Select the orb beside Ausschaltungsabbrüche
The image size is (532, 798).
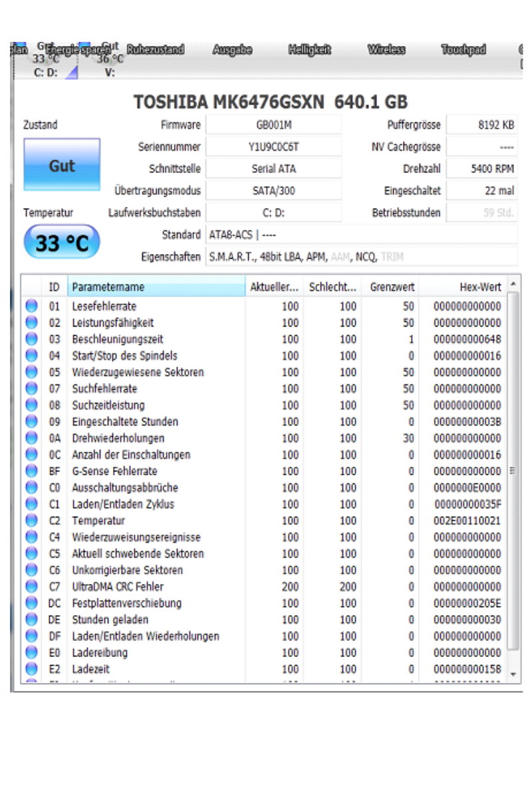pyautogui.click(x=31, y=487)
